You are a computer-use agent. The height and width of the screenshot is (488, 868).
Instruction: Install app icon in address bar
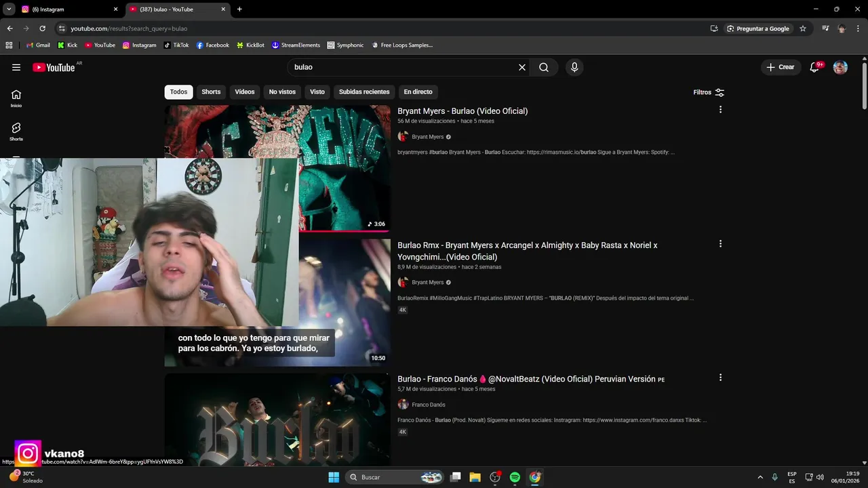point(714,28)
